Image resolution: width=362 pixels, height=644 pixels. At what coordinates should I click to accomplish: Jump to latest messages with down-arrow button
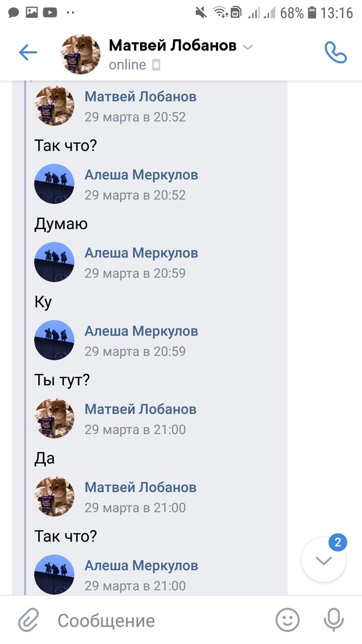[x=323, y=560]
